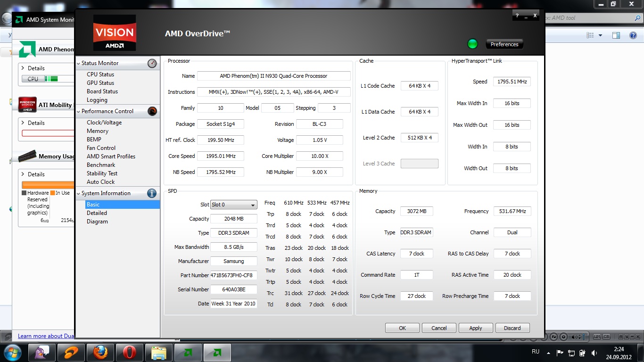Screen dimensions: 644x362
Task: Open Windows Explorer folder icon on taskbar
Action: (x=159, y=353)
